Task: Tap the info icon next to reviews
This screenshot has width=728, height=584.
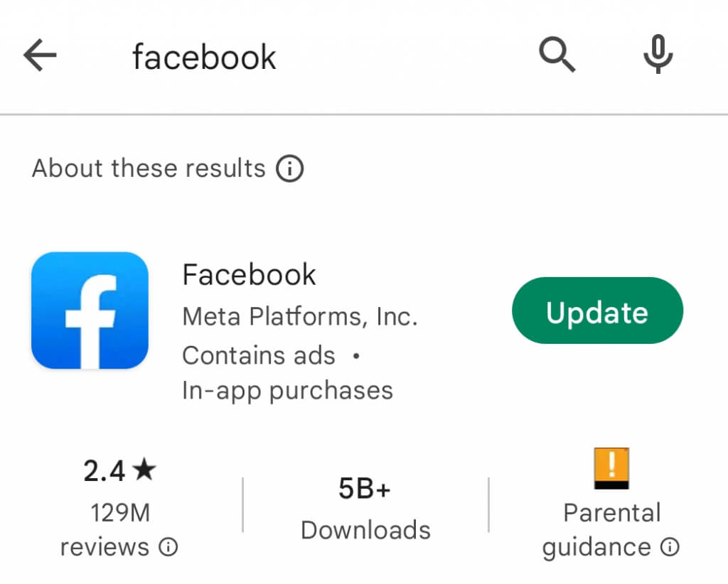Action: [x=168, y=548]
